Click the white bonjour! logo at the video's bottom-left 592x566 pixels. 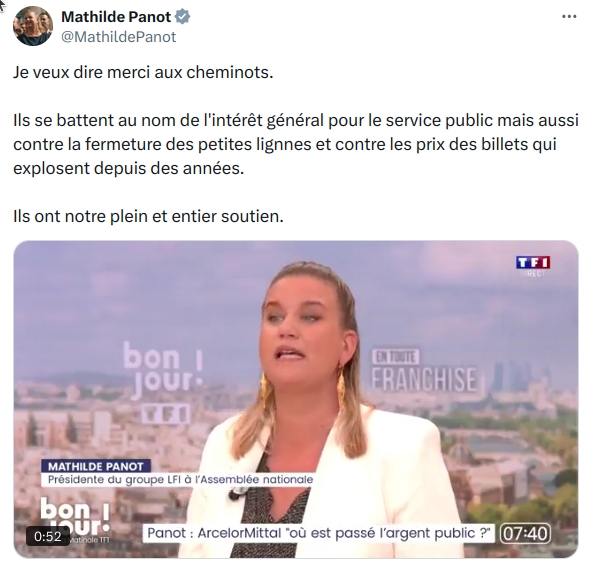point(75,516)
